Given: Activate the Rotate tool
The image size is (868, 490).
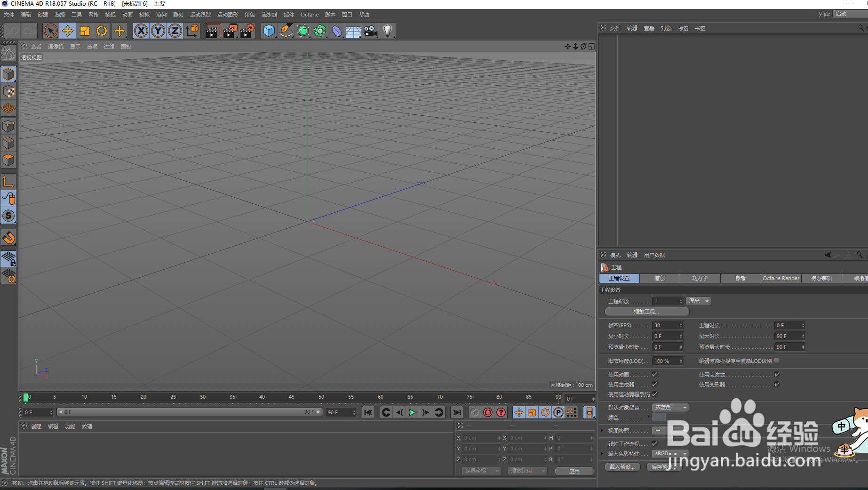Looking at the screenshot, I should (x=102, y=31).
